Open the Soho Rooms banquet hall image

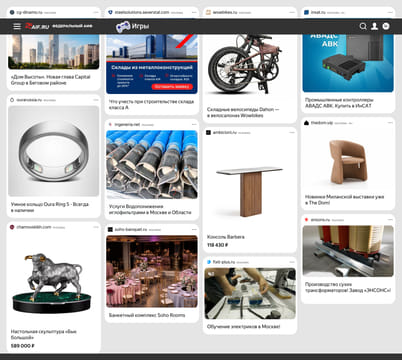[x=152, y=271]
